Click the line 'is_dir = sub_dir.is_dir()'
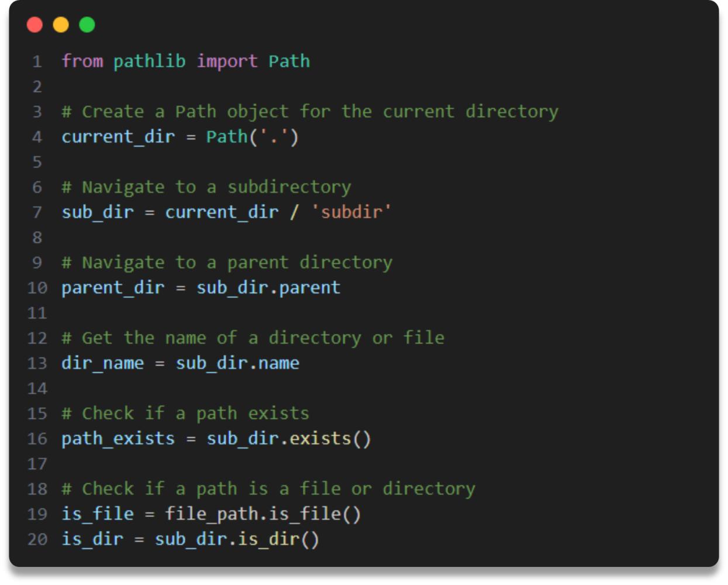The height and width of the screenshot is (585, 728). tap(191, 539)
